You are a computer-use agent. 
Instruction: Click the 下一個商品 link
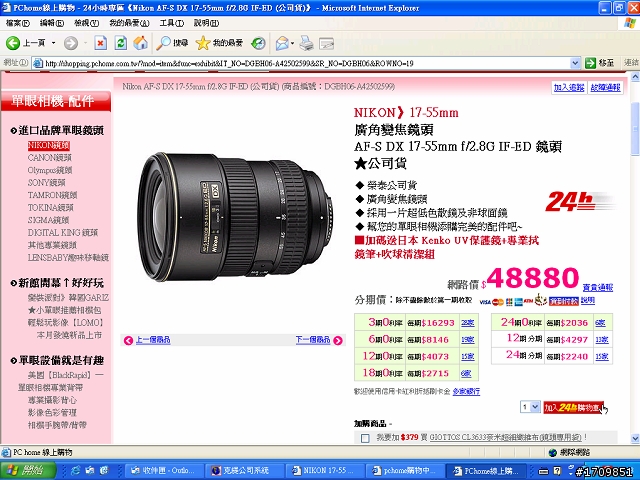point(313,340)
